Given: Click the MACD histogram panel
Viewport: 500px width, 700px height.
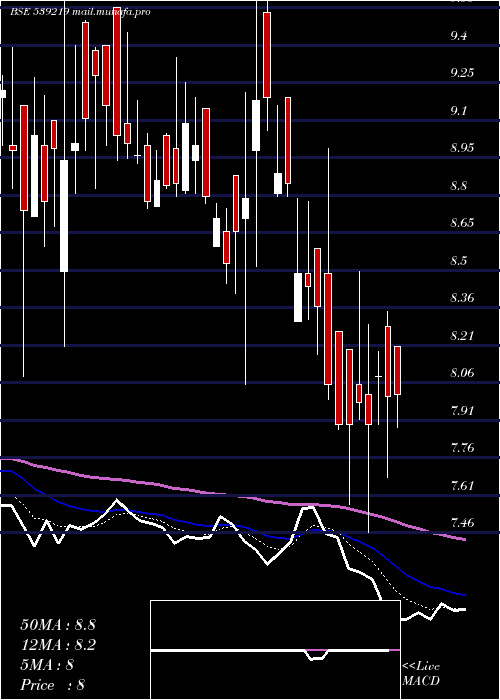Looking at the screenshot, I should click(x=275, y=650).
